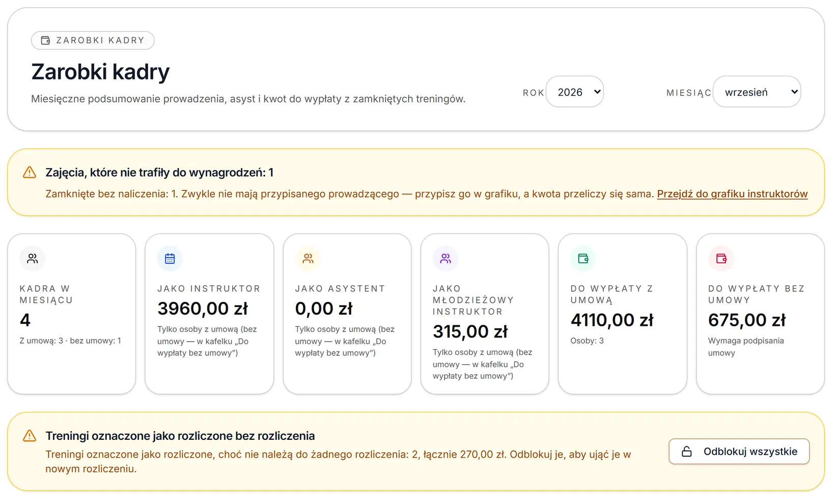Click purple people icon on Jako młodzieżowy instruktor card

(446, 259)
